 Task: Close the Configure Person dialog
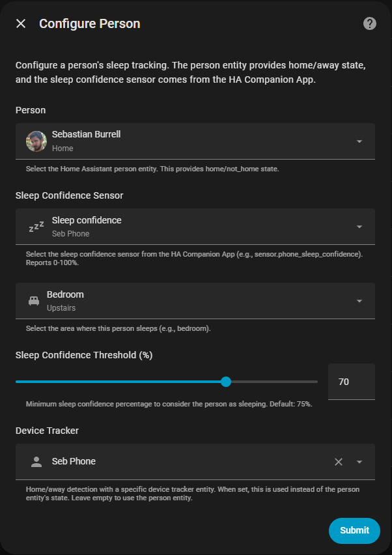21,24
